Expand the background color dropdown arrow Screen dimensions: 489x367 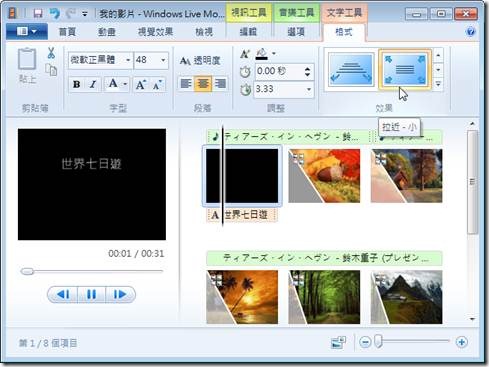[274, 53]
